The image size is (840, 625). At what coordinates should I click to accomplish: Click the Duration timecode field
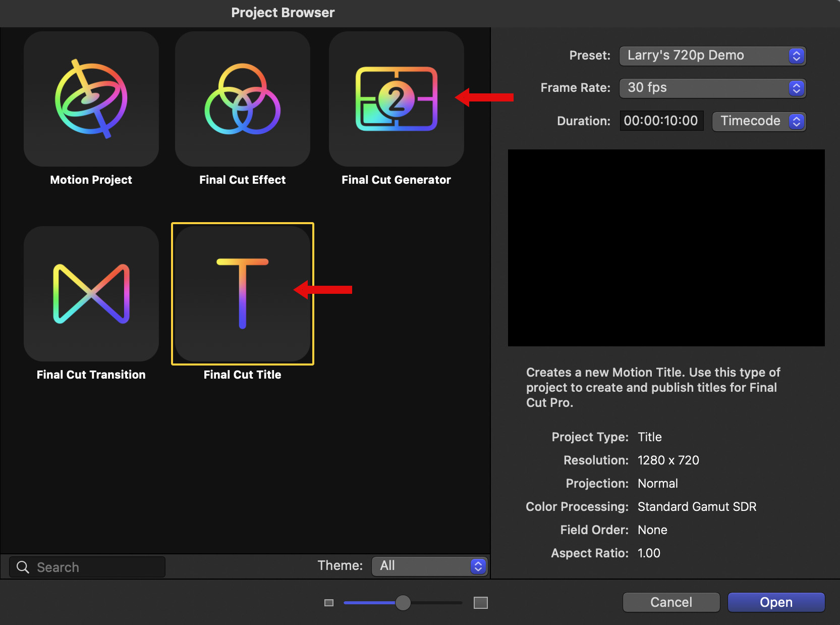click(x=661, y=121)
